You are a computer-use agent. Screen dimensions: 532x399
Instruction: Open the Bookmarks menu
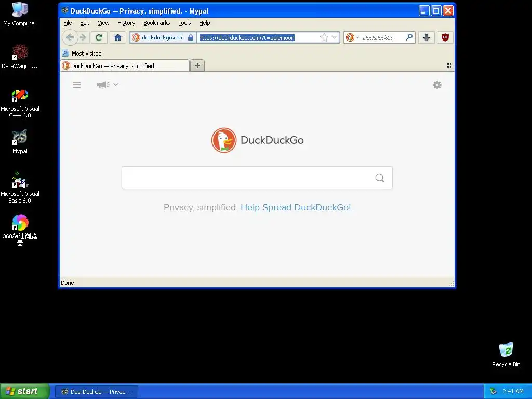pyautogui.click(x=157, y=23)
